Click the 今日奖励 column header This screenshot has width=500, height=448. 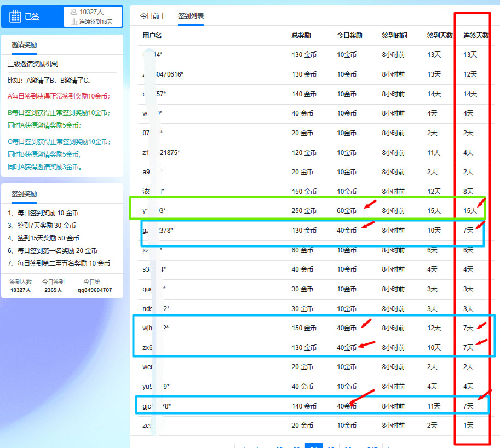click(x=349, y=35)
